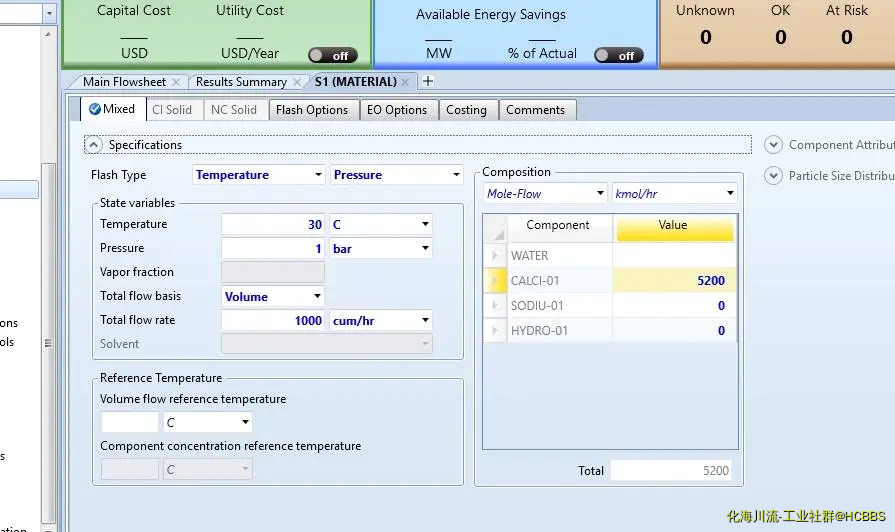Click the composition table select-all corner
895x532 pixels.
[495, 228]
